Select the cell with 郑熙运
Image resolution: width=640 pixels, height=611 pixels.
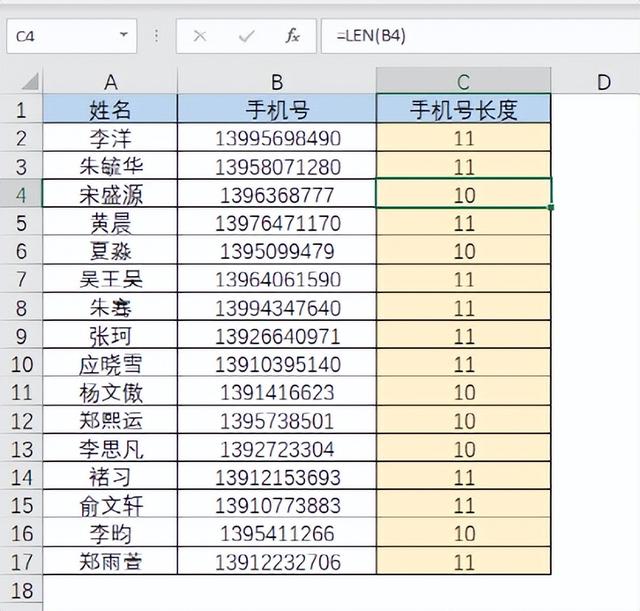tap(110, 420)
